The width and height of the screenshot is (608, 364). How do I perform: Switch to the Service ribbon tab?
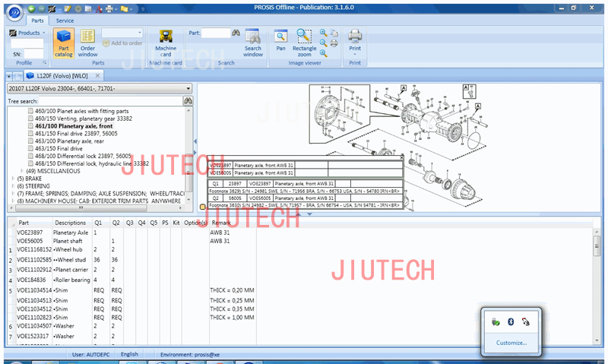65,21
